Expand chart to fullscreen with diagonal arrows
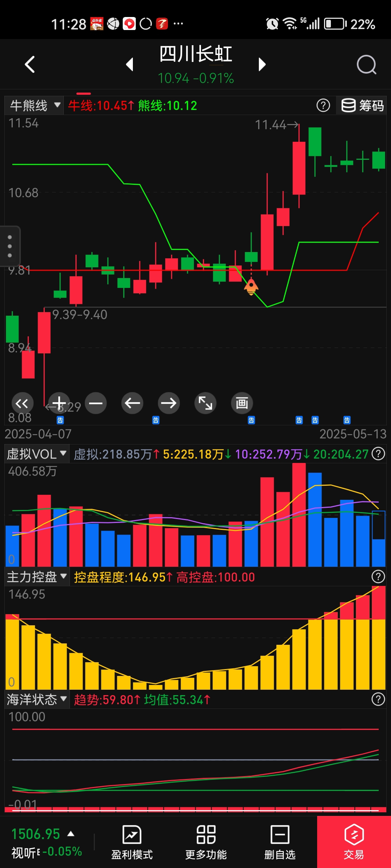Screen dimensions: 391x868 pyautogui.click(x=205, y=403)
